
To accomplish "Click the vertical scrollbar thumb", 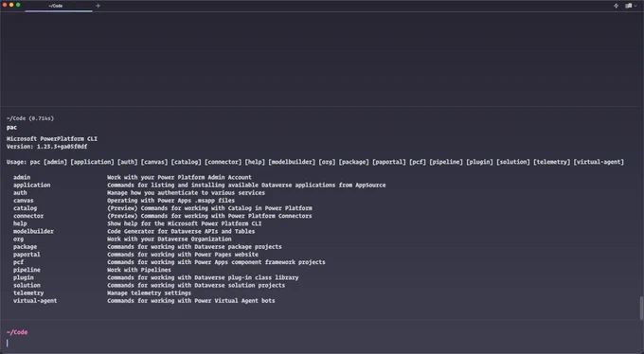I will click(641, 308).
